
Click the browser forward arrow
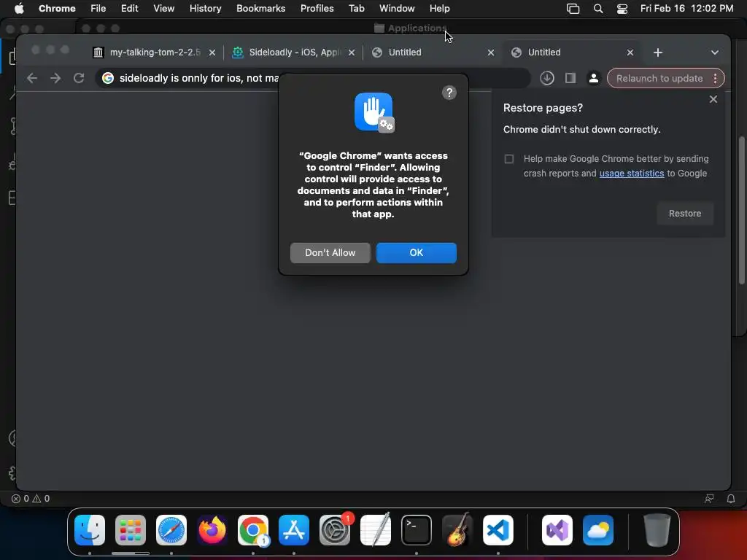coord(55,78)
